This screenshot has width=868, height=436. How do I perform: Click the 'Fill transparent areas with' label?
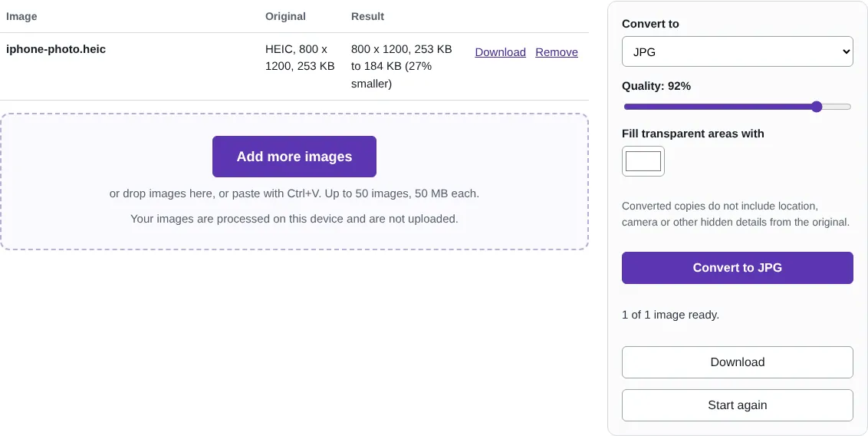click(692, 134)
